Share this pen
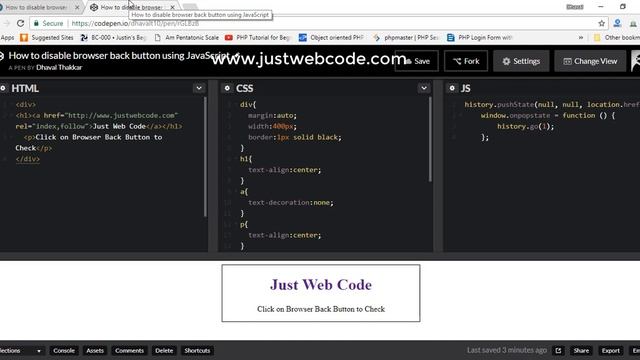Screen dimensions: 640x360 pos(581,351)
